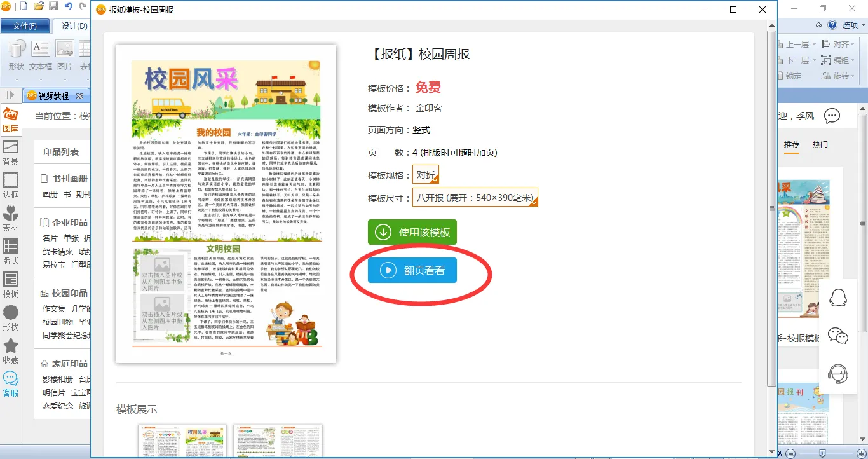Screen dimensions: 868x459
Task: Switch to the 热门 tab
Action: point(820,145)
